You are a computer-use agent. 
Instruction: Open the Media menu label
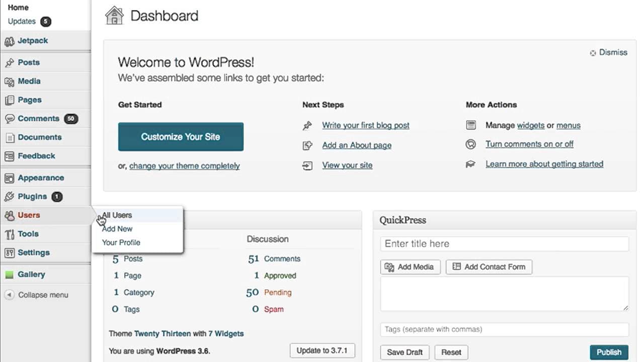click(29, 81)
